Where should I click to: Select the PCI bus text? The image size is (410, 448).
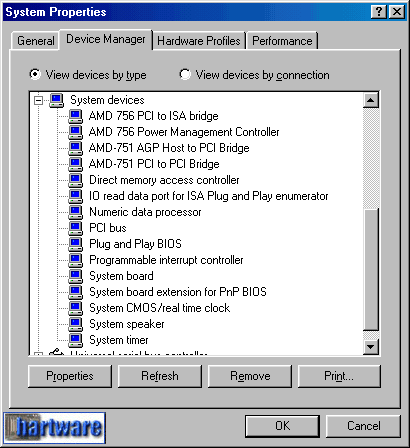(x=108, y=228)
